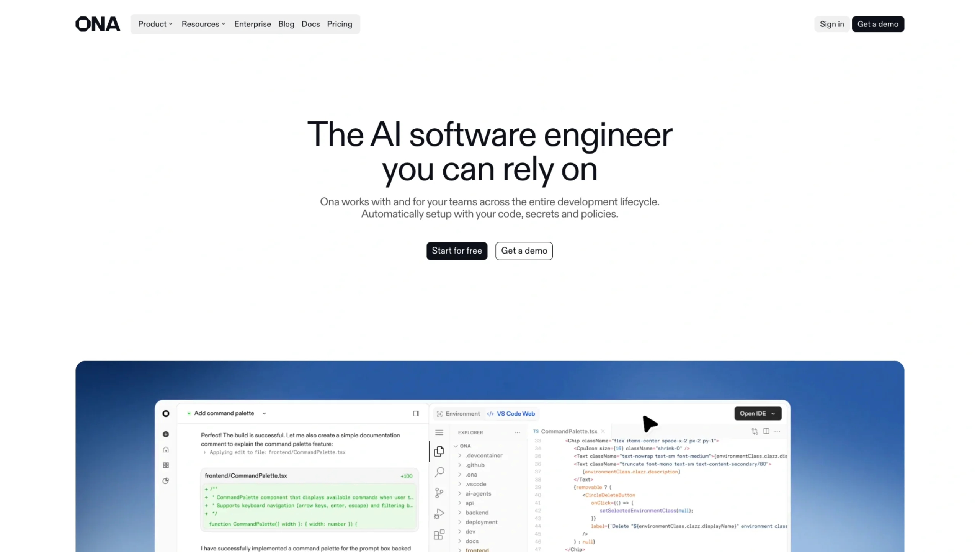Select the Explorer icon in the VS Code activity bar

point(439,452)
